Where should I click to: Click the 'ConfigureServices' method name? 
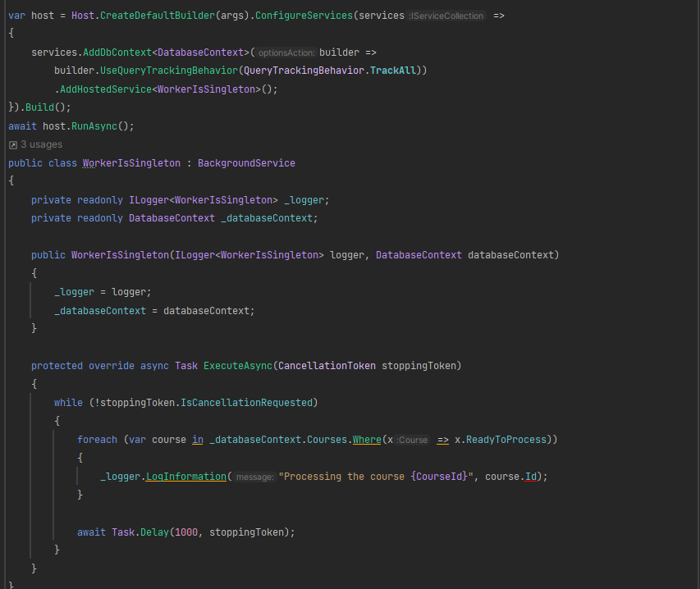coord(304,16)
